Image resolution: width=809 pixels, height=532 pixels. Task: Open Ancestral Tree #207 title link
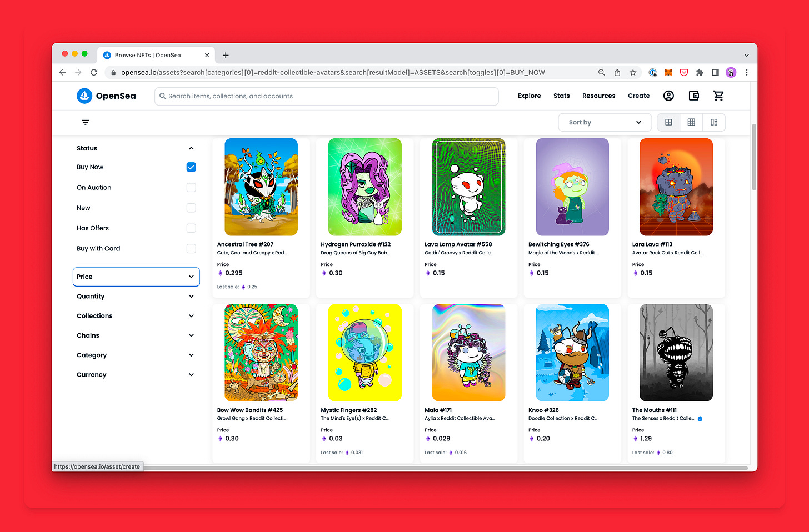tap(245, 244)
